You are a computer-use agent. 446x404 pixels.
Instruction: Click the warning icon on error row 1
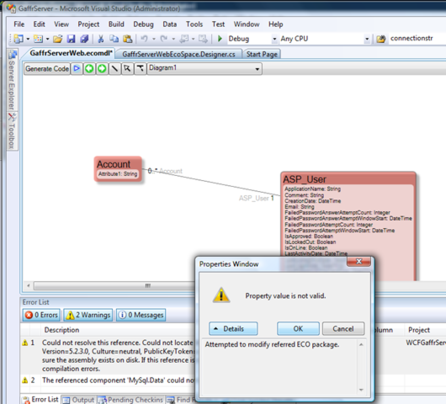tap(25, 343)
